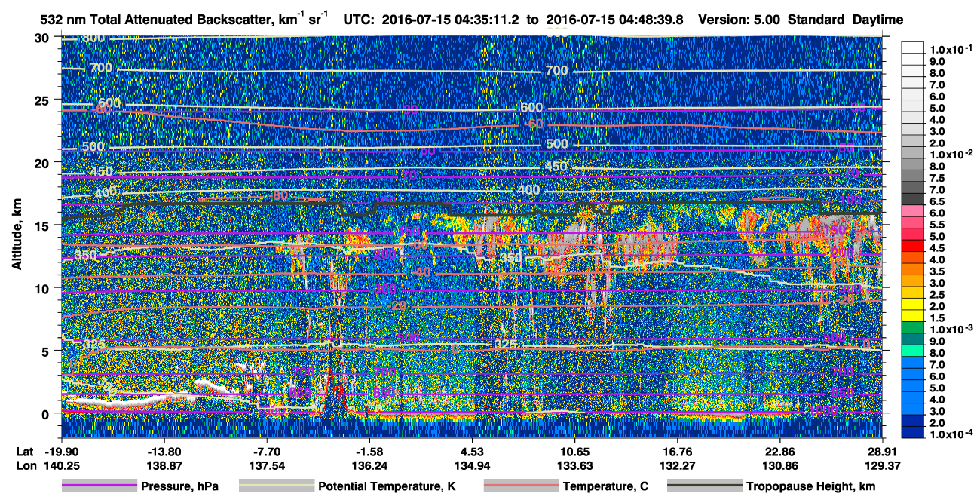Click the colorbar label 2.5
Image resolution: width=980 pixels, height=503 pixels.
tap(939, 295)
